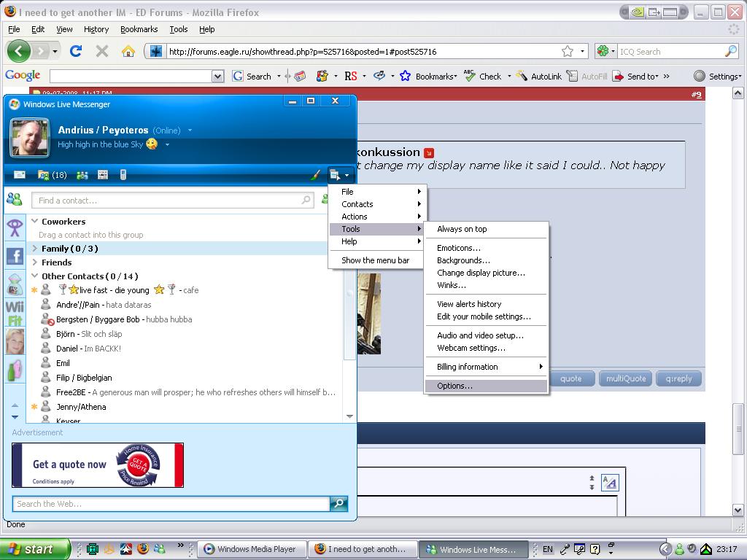Screen dimensions: 747x560
Task: Go to Firefox Home page
Action: (128, 51)
